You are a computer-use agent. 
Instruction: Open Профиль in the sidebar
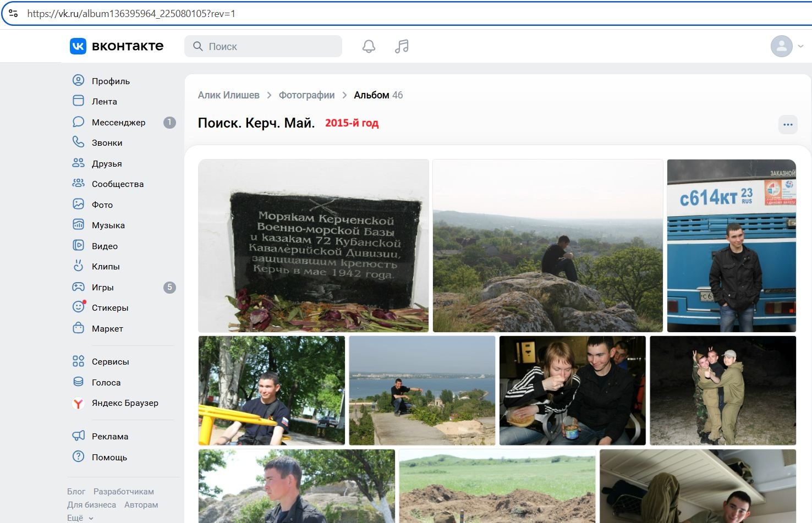[111, 81]
